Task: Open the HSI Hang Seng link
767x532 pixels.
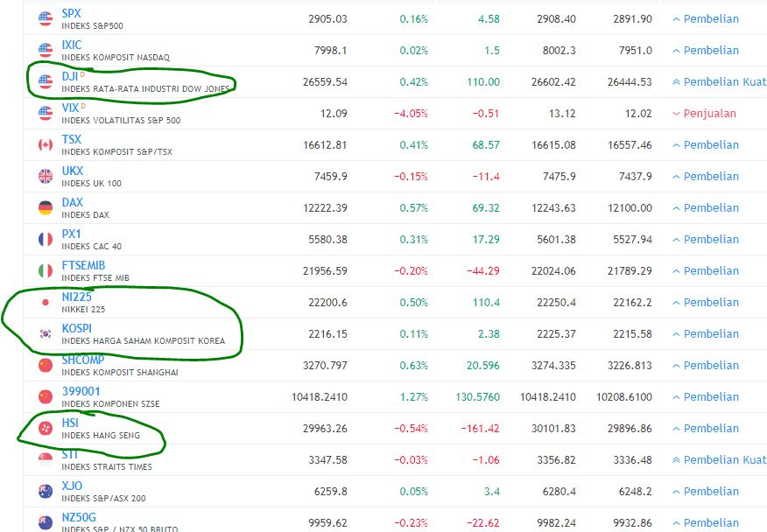Action: coord(70,423)
